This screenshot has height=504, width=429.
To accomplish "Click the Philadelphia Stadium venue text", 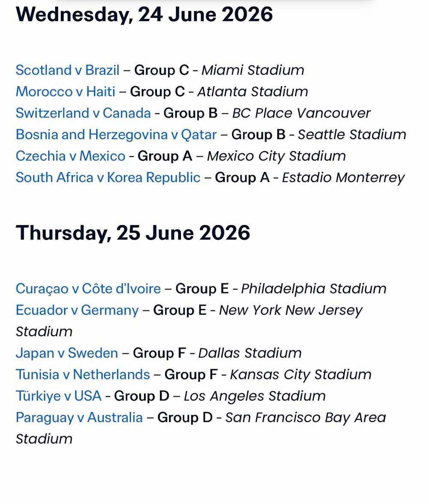I will 314,288.
